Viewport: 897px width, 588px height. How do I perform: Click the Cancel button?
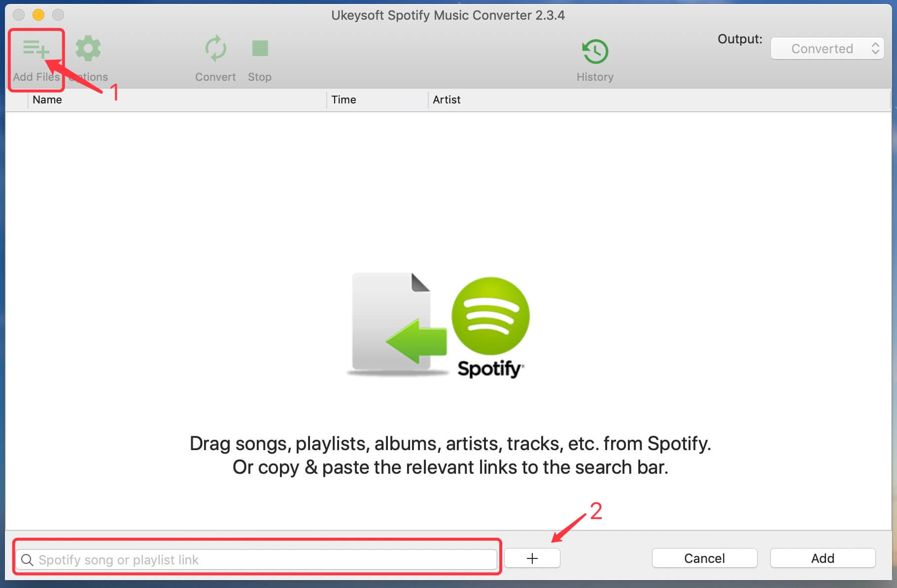pos(704,558)
